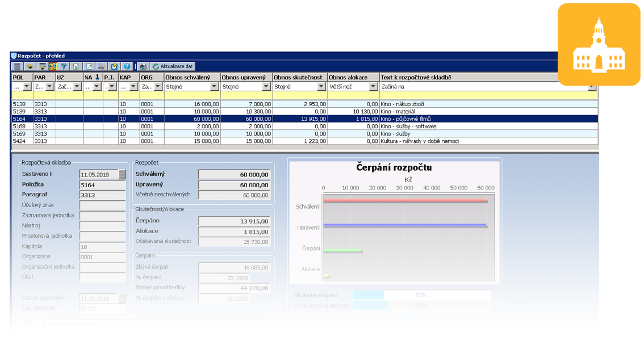Screen dimensions: 644x354
Task: Click the red Schválený chart bar
Action: (405, 201)
